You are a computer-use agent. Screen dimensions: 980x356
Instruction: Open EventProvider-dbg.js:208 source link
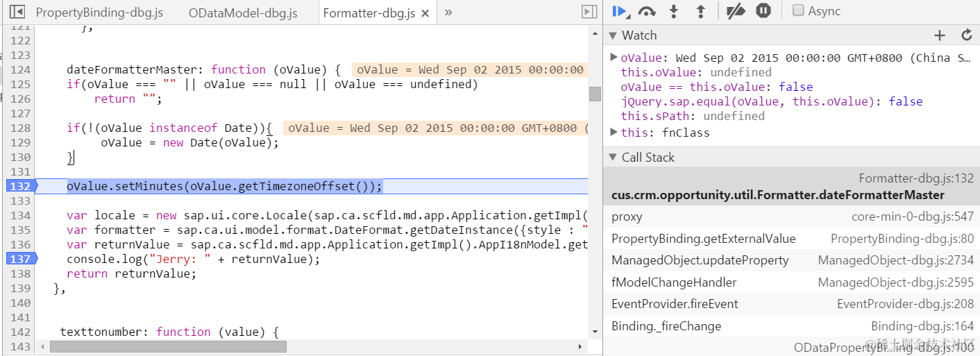906,304
